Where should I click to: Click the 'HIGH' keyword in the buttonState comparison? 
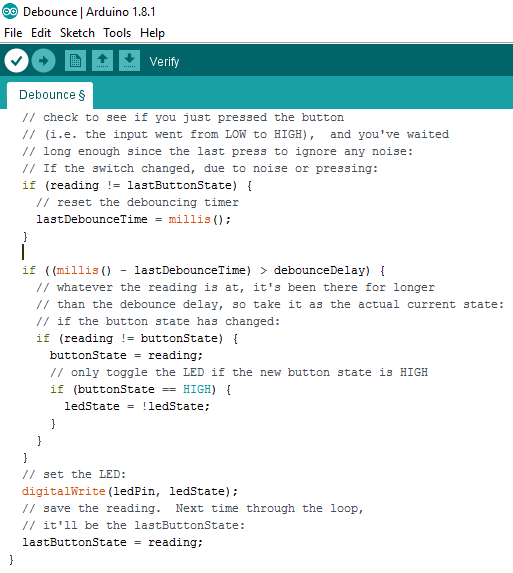[197, 389]
